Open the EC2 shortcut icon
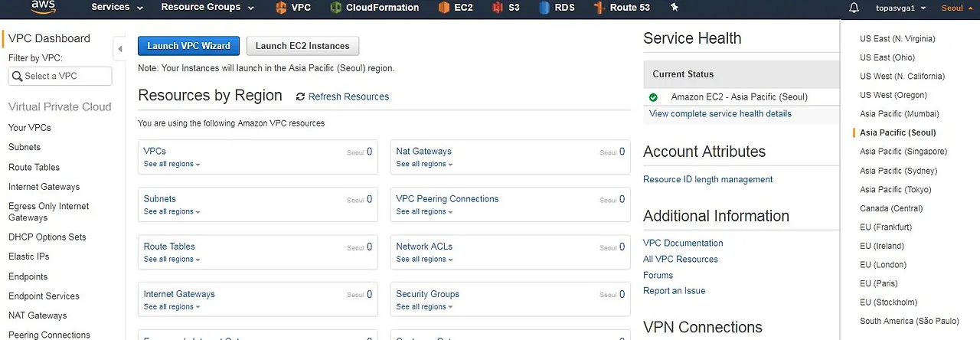The height and width of the screenshot is (340, 980). pyautogui.click(x=444, y=8)
